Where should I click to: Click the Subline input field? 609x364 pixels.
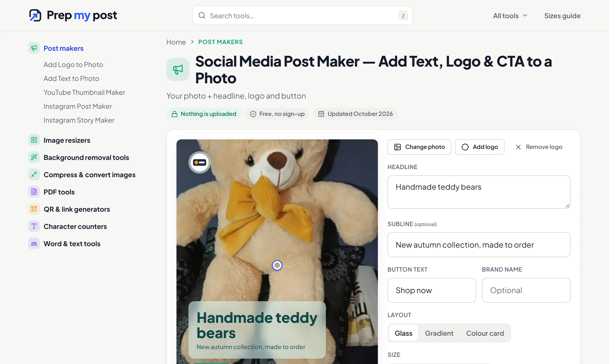(x=479, y=245)
